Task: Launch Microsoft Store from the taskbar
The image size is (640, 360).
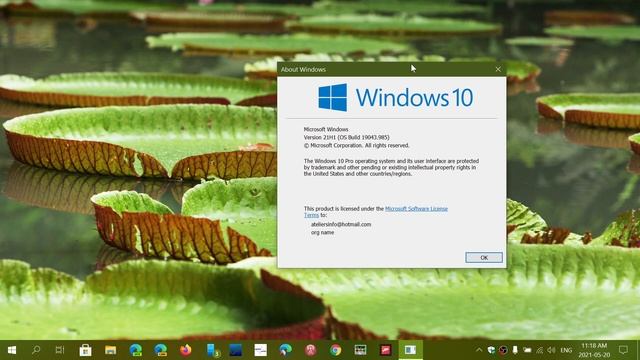Action: tap(85, 350)
